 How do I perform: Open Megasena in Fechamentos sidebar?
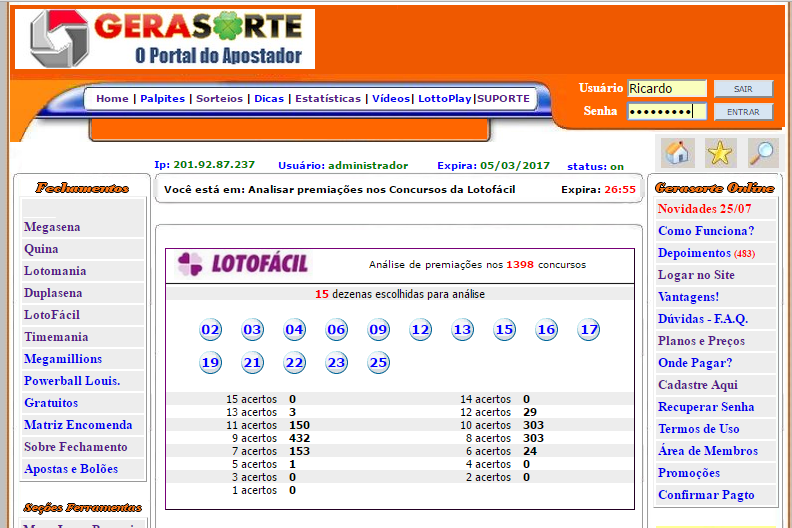(x=52, y=227)
